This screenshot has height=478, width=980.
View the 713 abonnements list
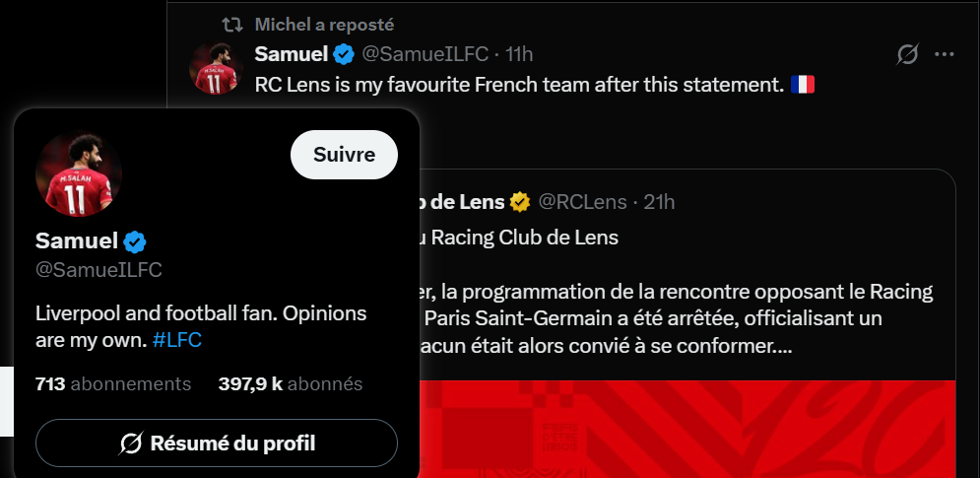tap(113, 383)
